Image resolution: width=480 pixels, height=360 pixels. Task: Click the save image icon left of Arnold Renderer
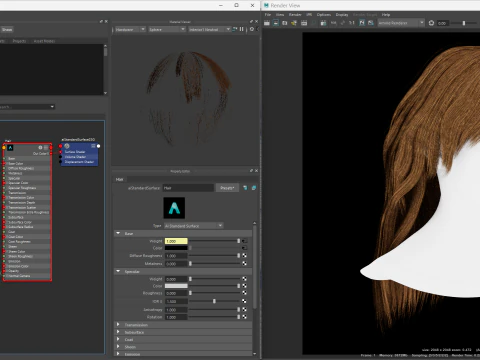[x=362, y=23]
